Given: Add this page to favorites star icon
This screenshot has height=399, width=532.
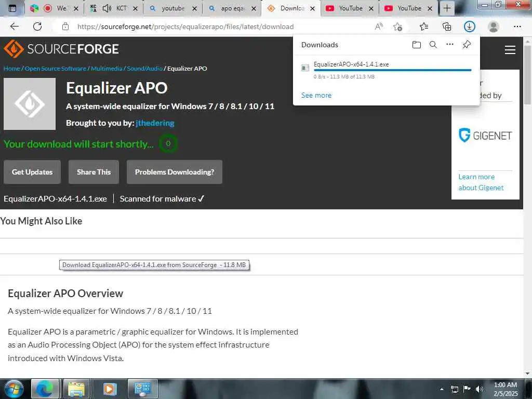Looking at the screenshot, I should (x=397, y=26).
